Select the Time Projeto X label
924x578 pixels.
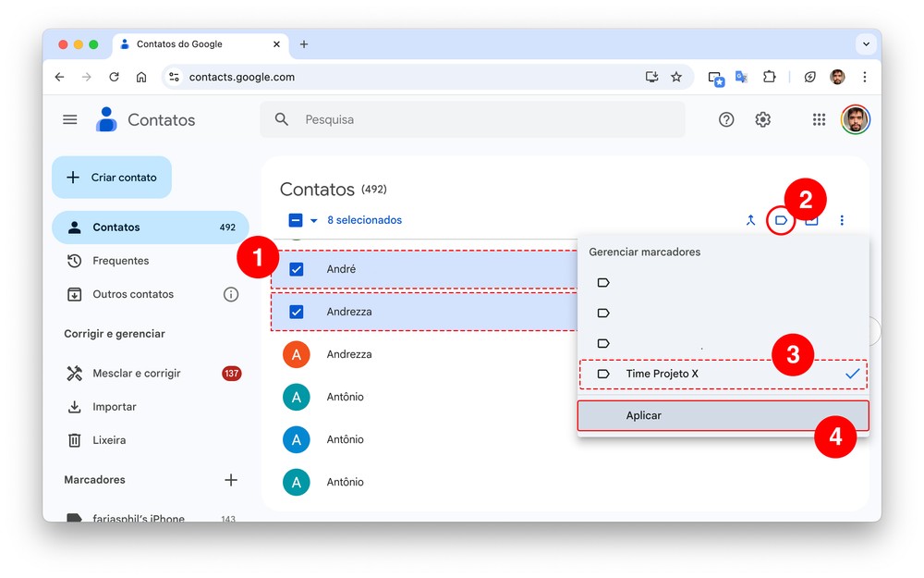[x=662, y=374]
